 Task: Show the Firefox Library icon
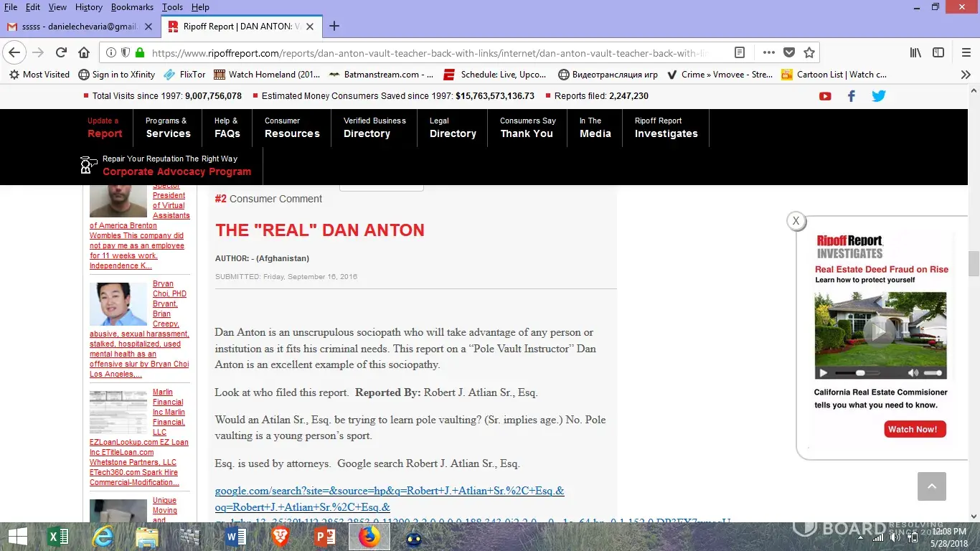tap(915, 52)
